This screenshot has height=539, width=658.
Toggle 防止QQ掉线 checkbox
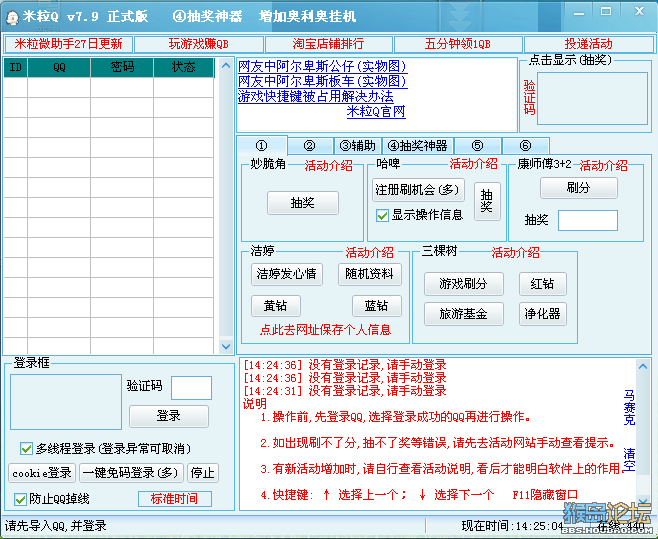[x=20, y=499]
